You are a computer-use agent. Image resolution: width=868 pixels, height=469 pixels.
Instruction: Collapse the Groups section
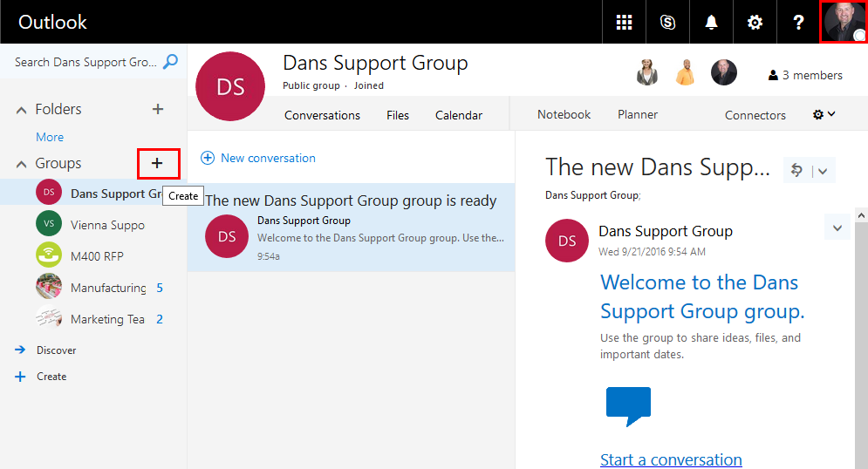coord(22,164)
